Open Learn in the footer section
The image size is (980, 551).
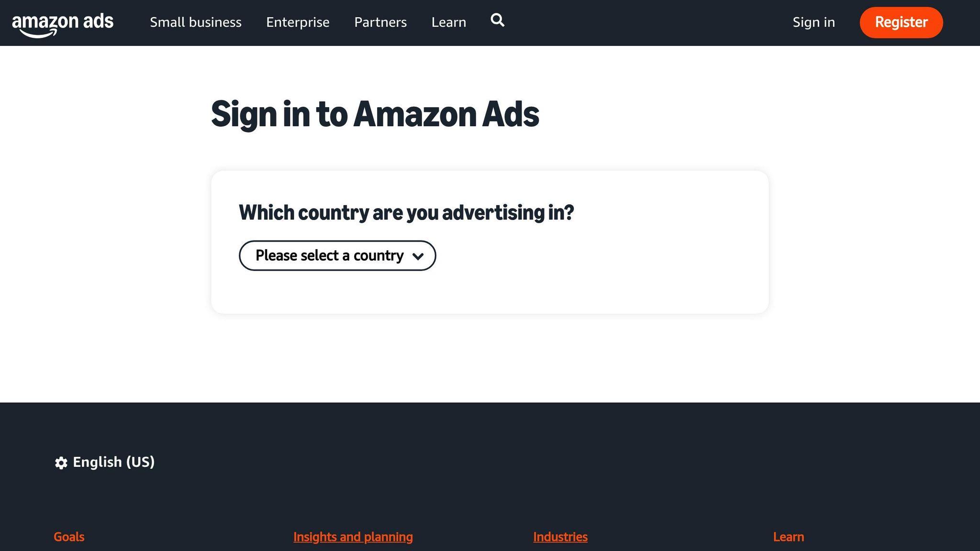(x=788, y=537)
